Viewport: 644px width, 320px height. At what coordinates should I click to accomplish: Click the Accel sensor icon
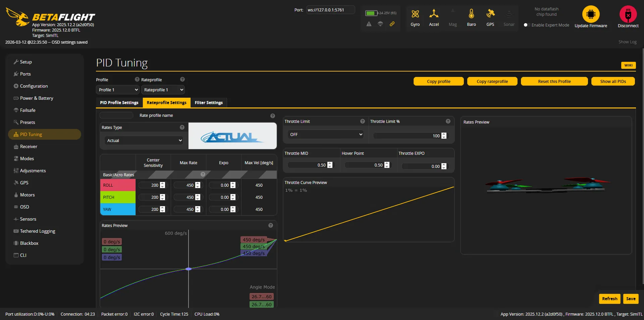click(434, 14)
